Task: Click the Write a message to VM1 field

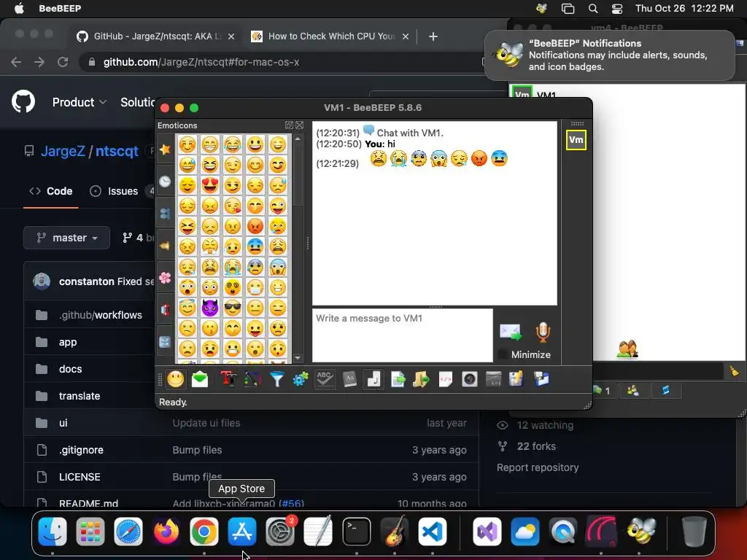Action: click(402, 335)
